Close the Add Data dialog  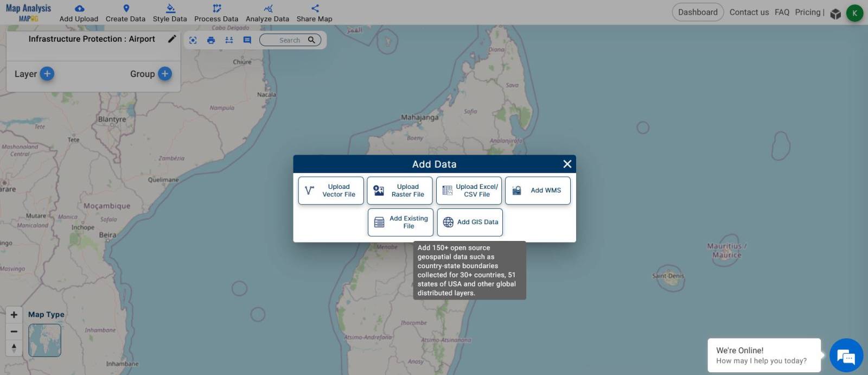click(x=567, y=164)
